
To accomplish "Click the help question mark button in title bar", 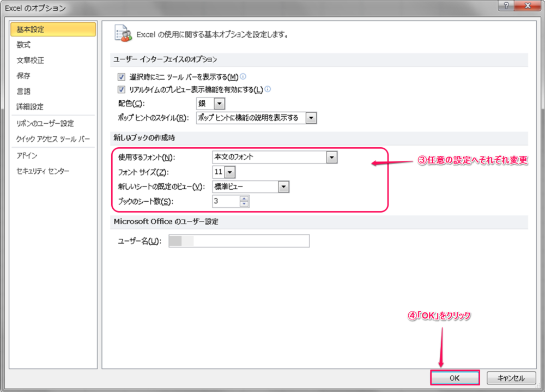I will click(507, 5).
